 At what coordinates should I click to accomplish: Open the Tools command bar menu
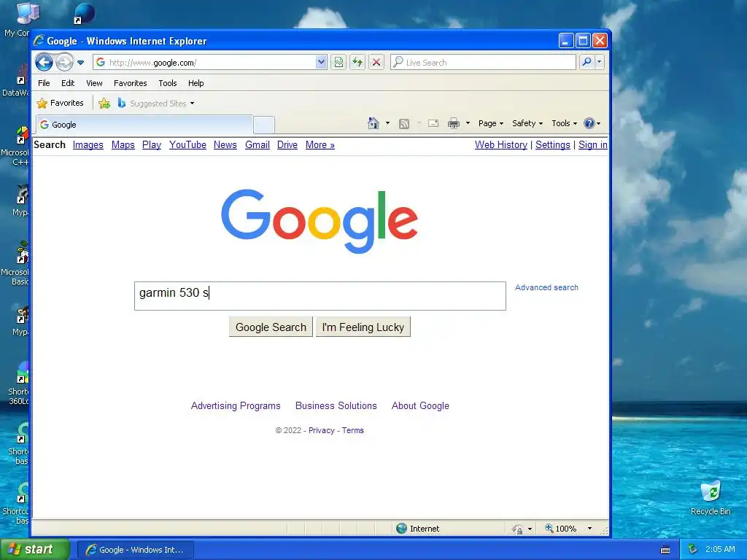564,123
